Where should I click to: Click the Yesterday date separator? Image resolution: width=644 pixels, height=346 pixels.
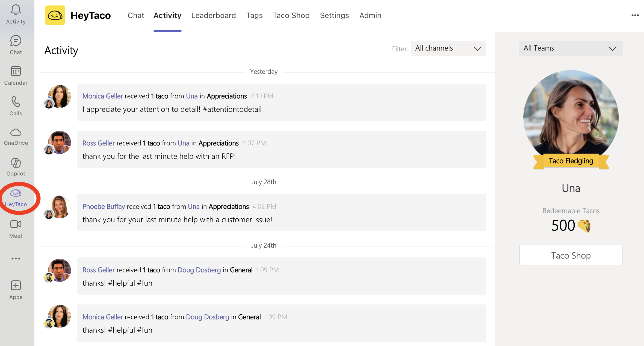point(264,72)
